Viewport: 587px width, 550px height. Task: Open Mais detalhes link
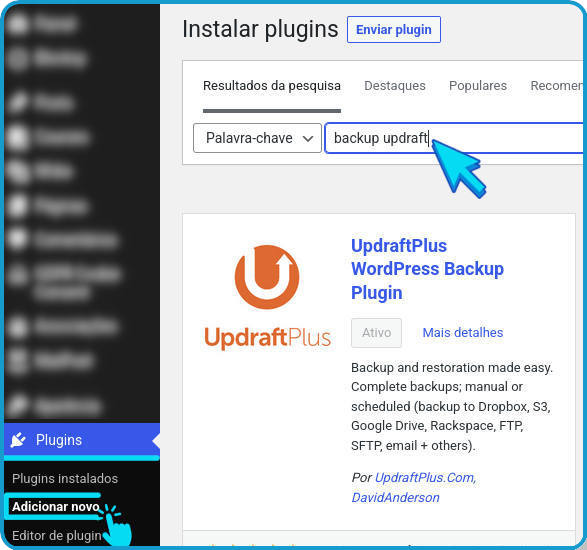[x=462, y=333]
